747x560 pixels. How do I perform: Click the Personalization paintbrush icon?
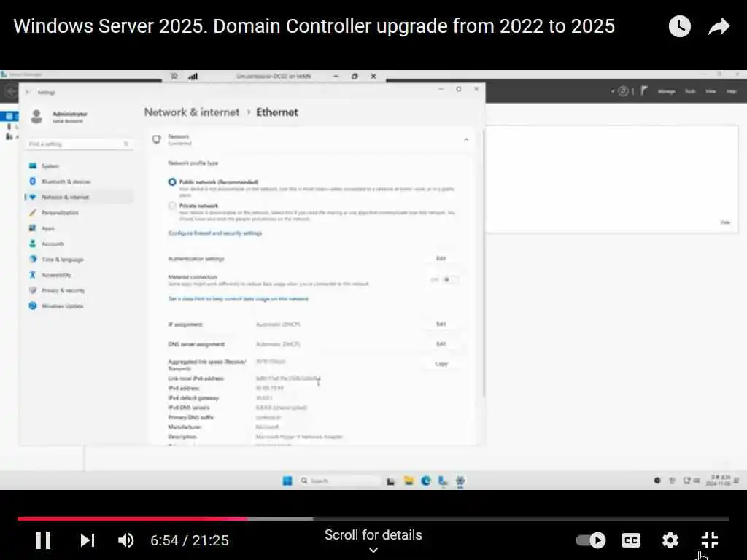click(x=32, y=213)
